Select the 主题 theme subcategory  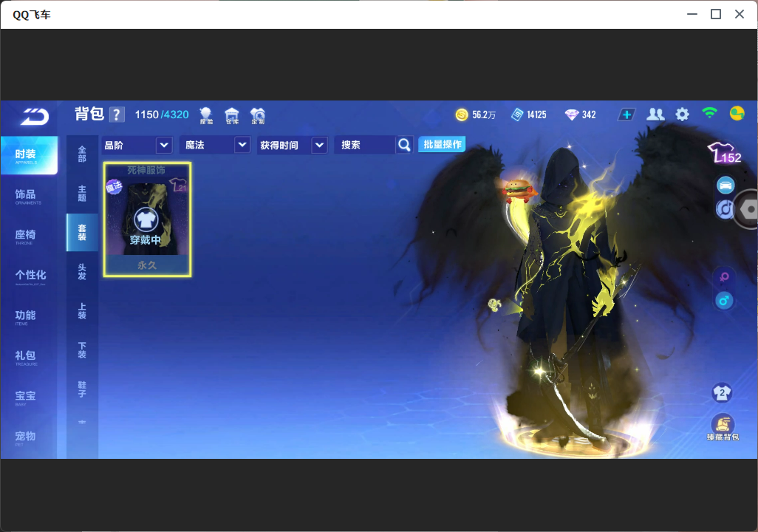pyautogui.click(x=82, y=194)
